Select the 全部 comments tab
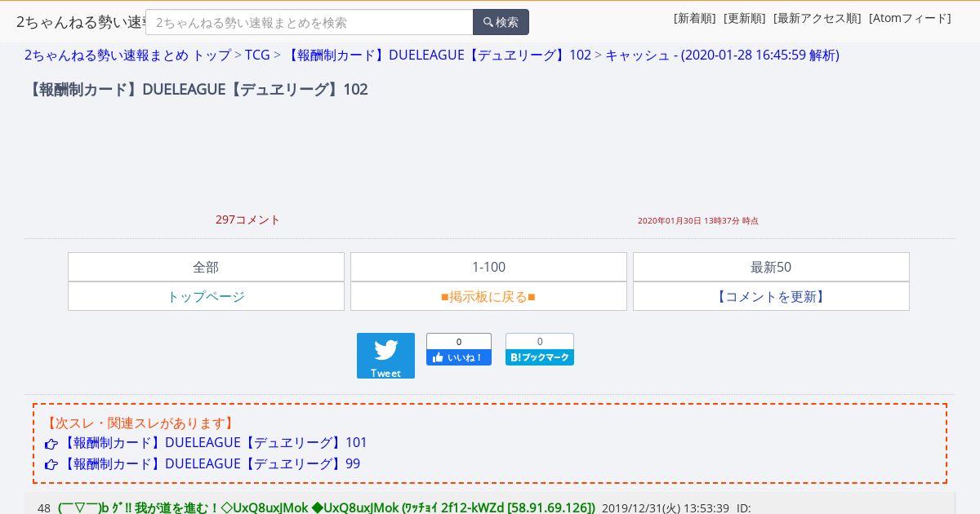 tap(206, 267)
